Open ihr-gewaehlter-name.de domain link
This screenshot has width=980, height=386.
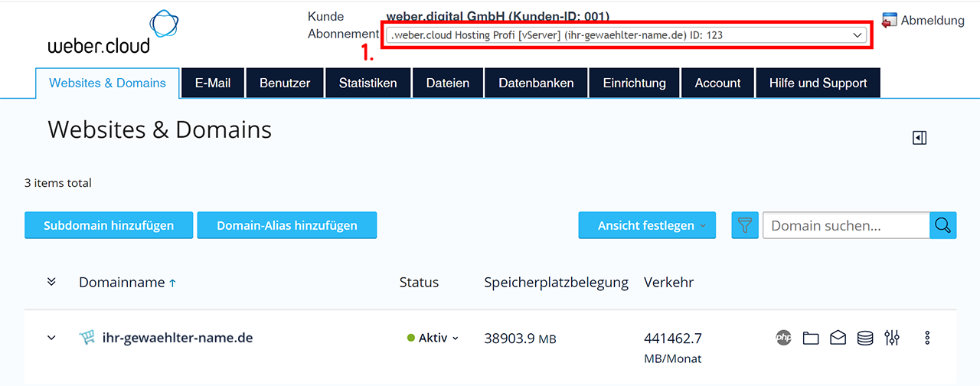click(x=178, y=338)
